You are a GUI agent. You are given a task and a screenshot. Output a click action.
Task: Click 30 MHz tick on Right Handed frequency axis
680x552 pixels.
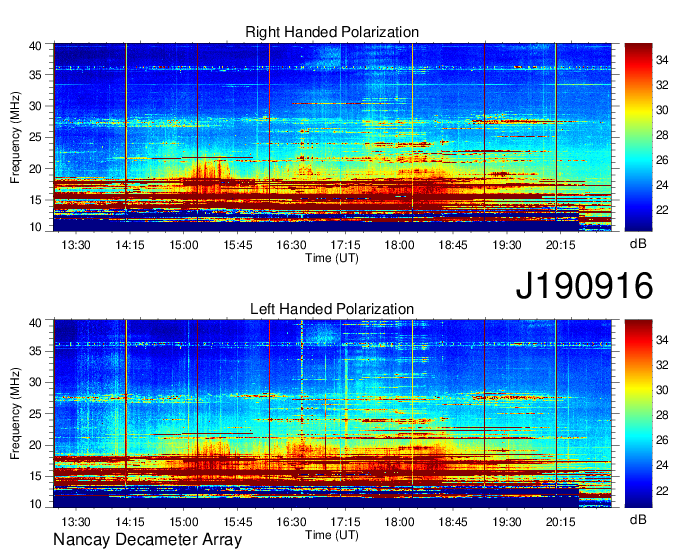click(x=35, y=106)
